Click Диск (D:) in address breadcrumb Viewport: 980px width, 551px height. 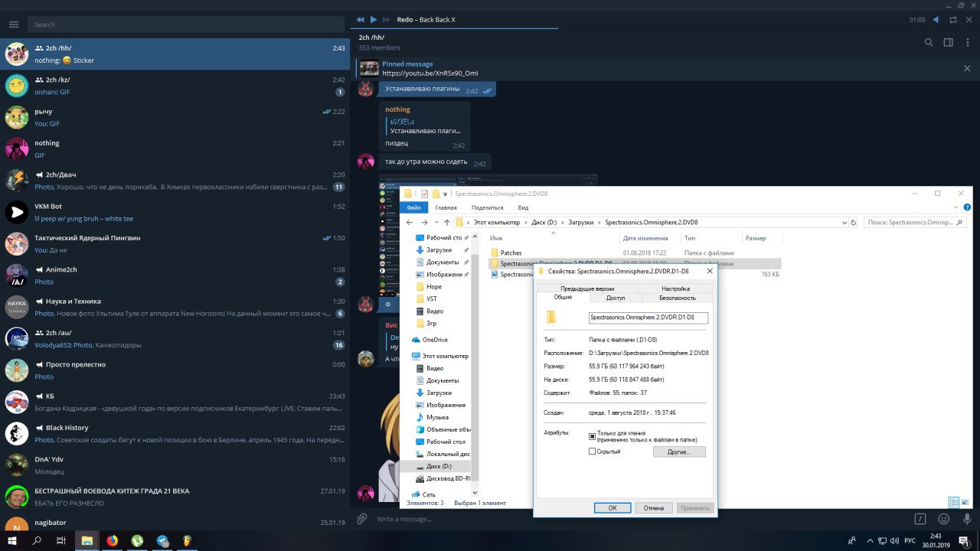click(x=544, y=222)
